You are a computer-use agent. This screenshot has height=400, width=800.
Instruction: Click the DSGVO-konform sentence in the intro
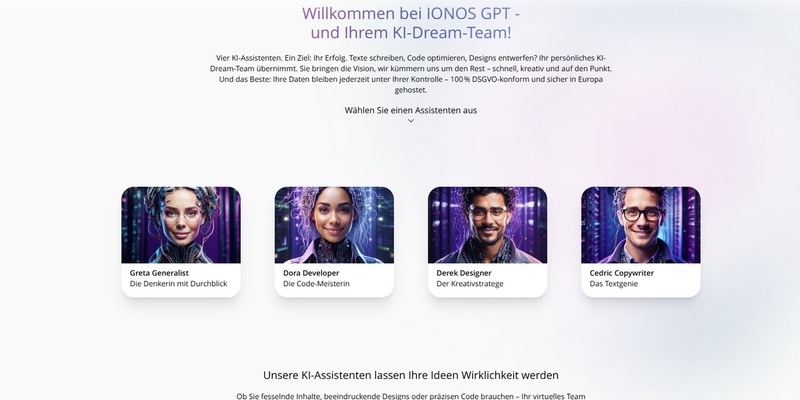pyautogui.click(x=411, y=85)
